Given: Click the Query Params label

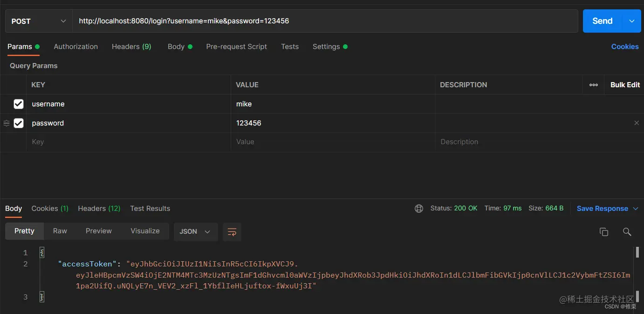Looking at the screenshot, I should [34, 66].
